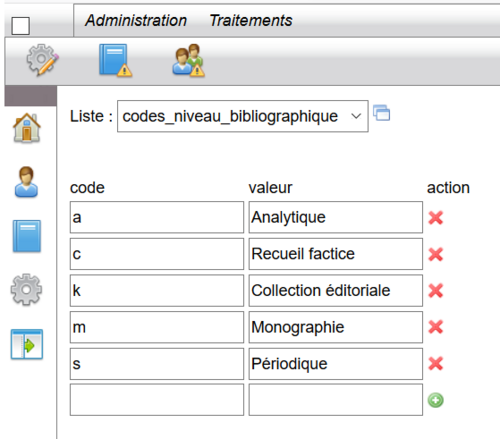Open the Traitements menu
The image size is (500, 439).
point(251,20)
